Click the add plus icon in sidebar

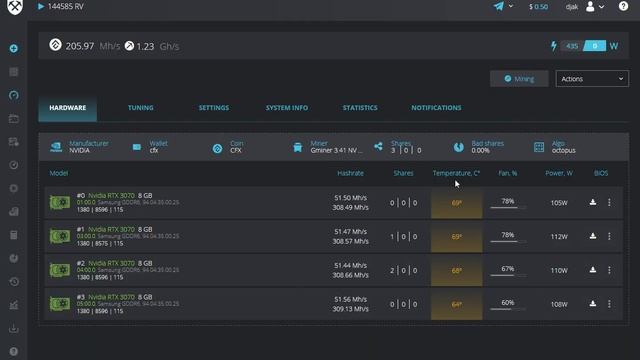tap(13, 49)
